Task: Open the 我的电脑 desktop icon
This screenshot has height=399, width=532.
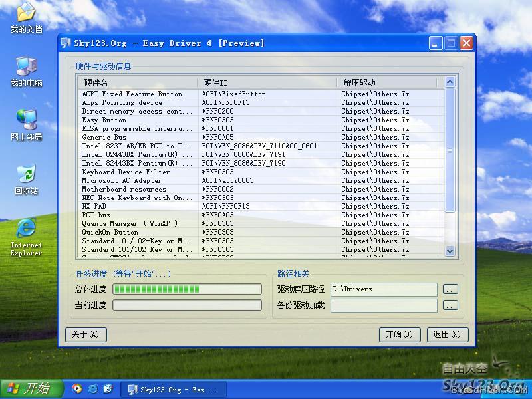Action: coord(26,72)
